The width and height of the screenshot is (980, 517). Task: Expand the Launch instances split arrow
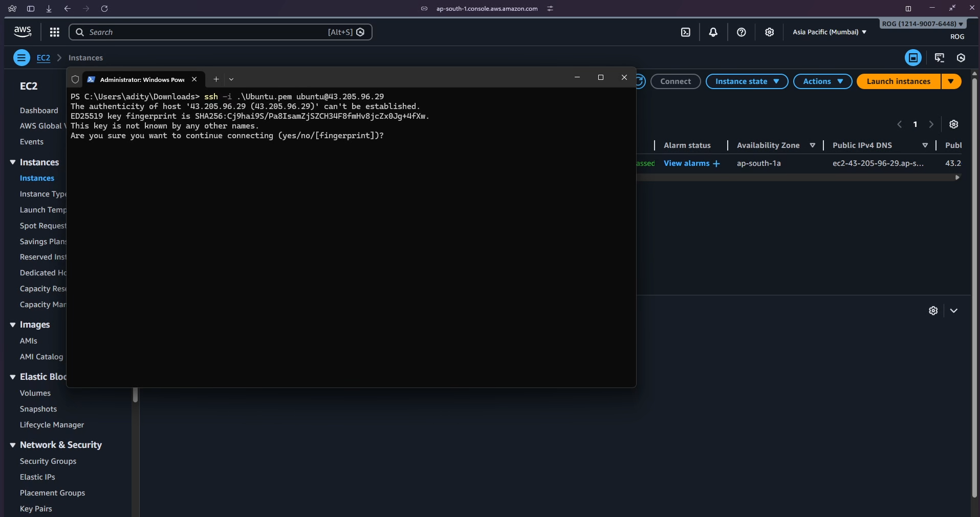click(951, 81)
